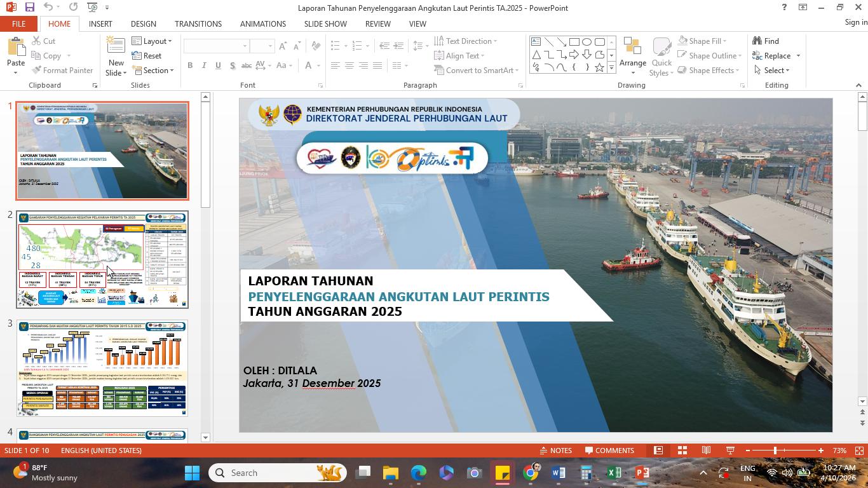Open Microsoft Word from the taskbar

559,473
